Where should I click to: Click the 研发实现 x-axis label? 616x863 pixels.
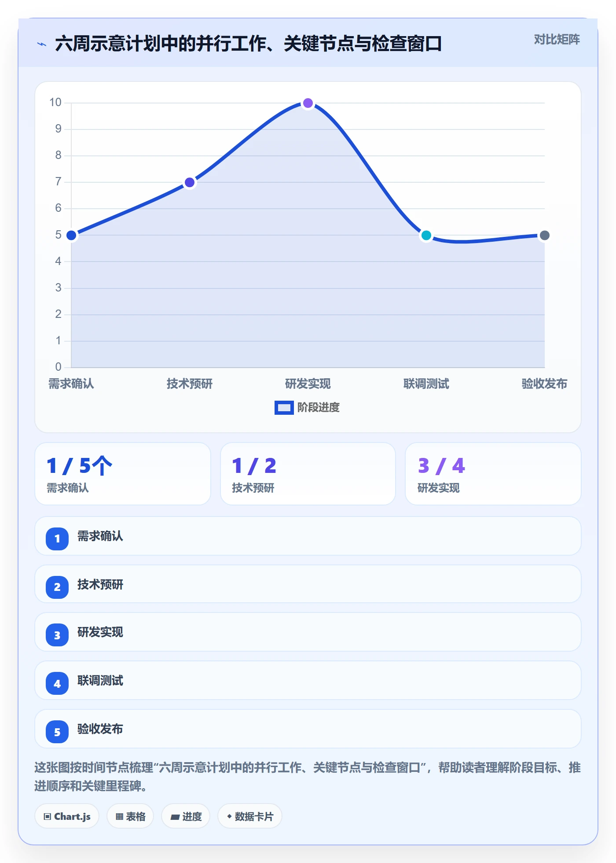coord(308,384)
